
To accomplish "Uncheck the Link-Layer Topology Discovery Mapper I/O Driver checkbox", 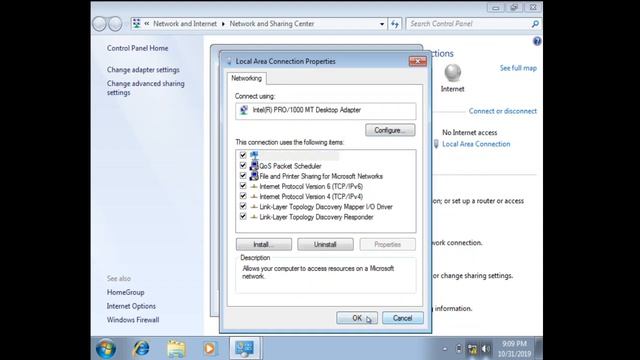I will (x=243, y=206).
